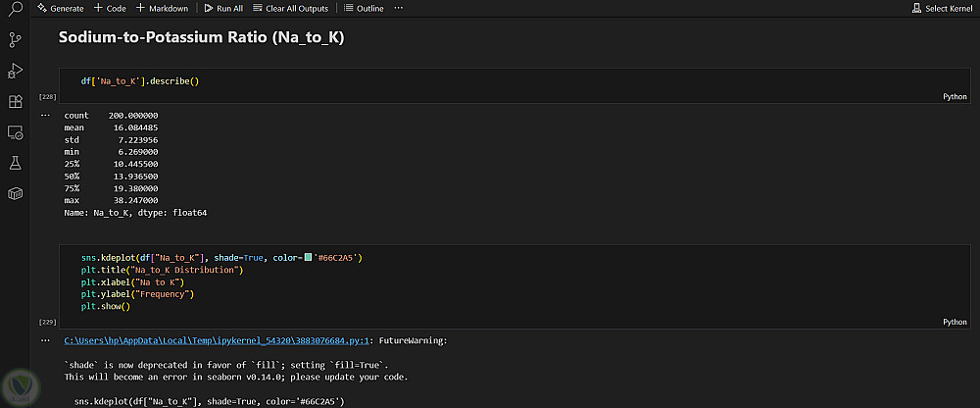Open the Remote Explorer view

tap(15, 131)
